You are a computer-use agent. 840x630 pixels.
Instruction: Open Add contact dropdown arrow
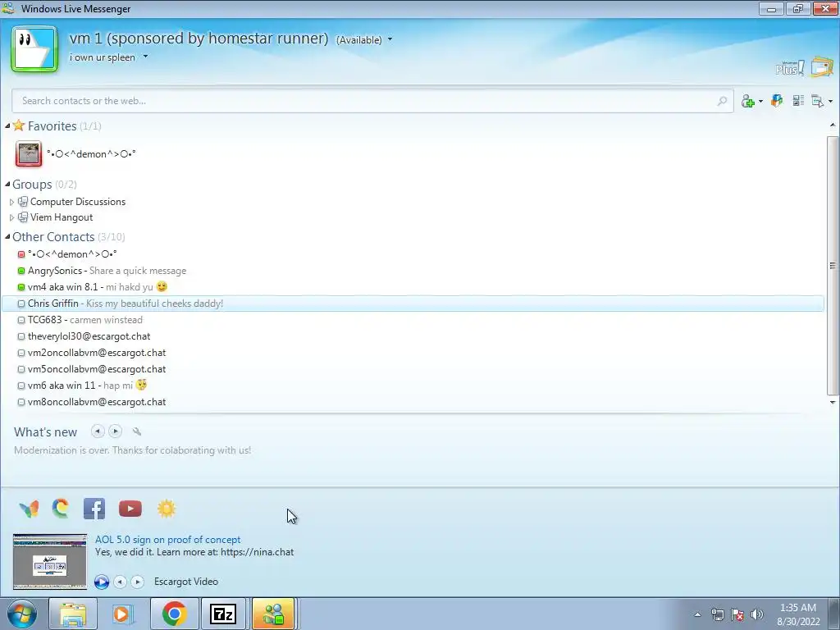760,101
